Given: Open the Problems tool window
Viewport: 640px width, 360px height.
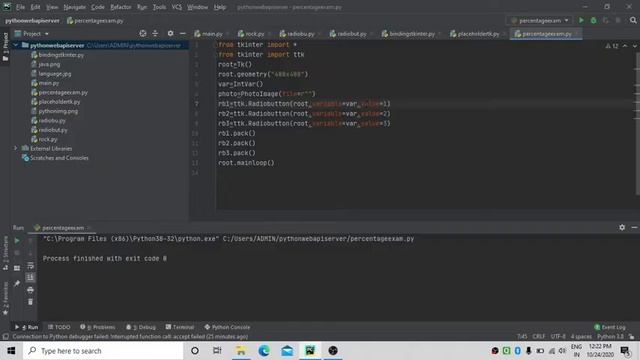Looking at the screenshot, I should point(98,327).
